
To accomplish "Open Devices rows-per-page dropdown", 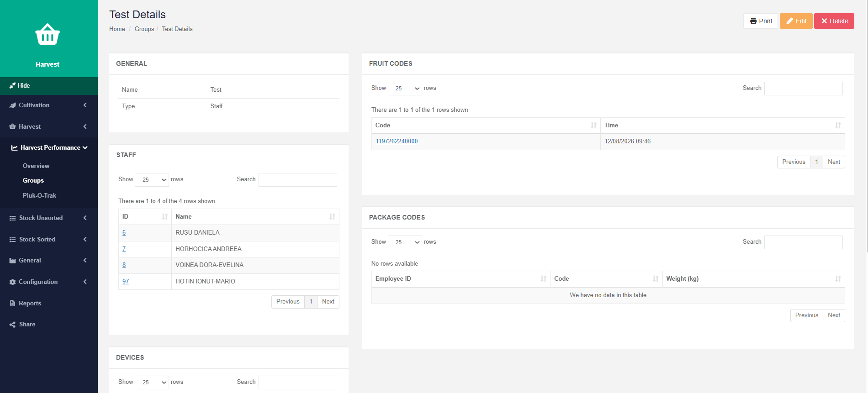I will 152,383.
